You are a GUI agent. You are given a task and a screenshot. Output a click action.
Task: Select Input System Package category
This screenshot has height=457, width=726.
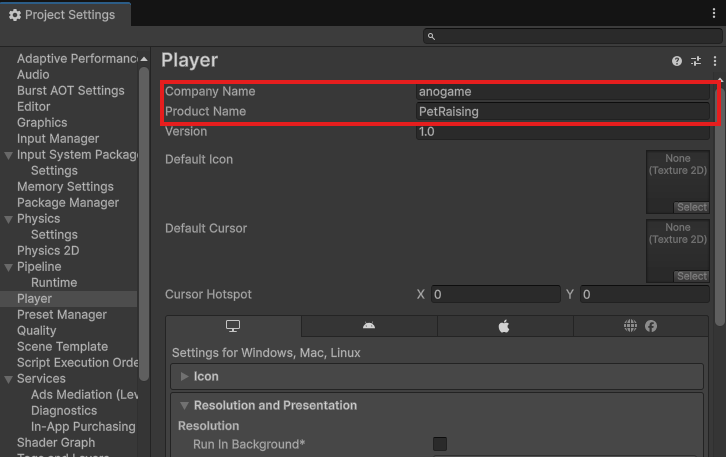[77, 155]
